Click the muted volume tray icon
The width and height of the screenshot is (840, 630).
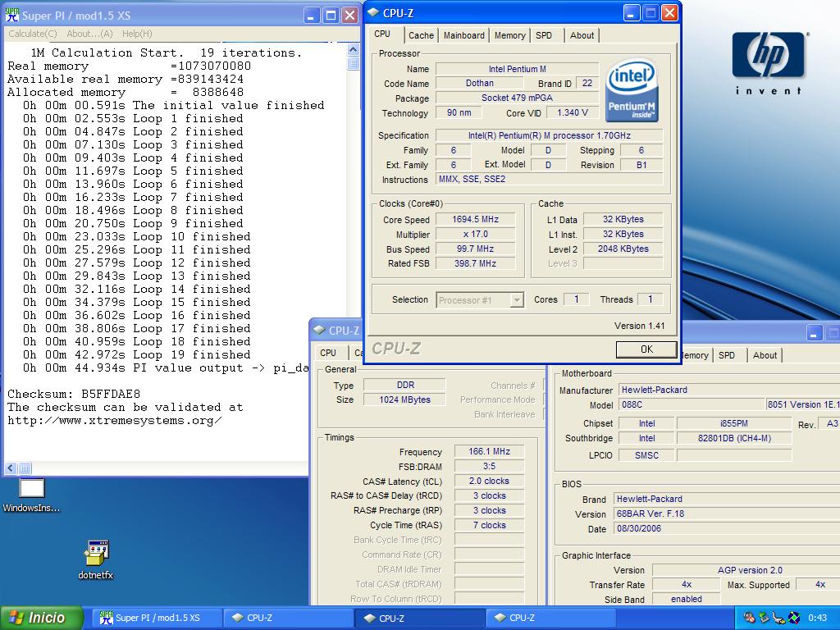click(x=749, y=618)
